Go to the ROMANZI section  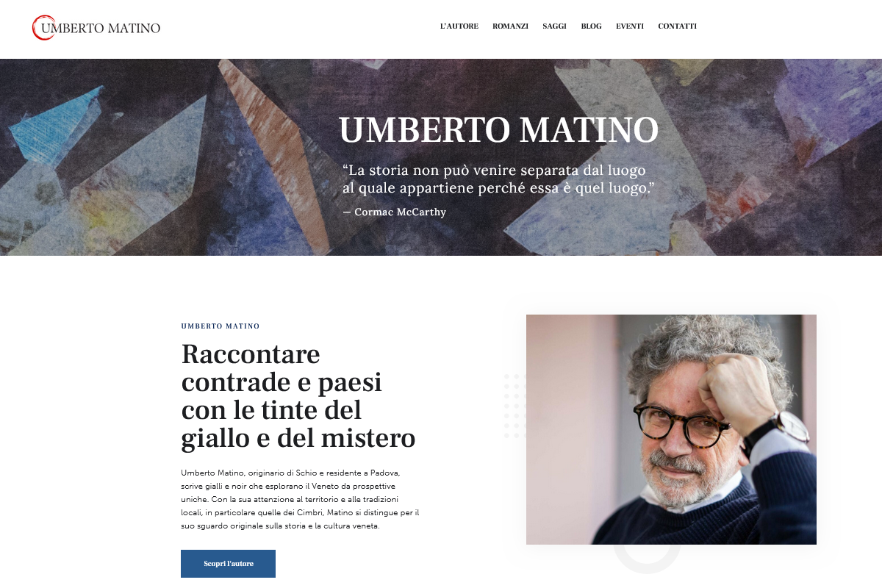click(510, 26)
